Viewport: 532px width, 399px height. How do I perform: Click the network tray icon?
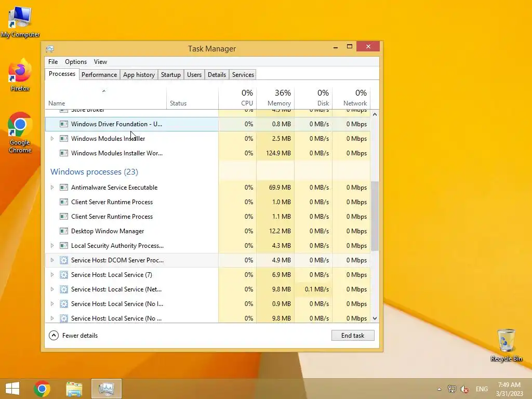451,389
